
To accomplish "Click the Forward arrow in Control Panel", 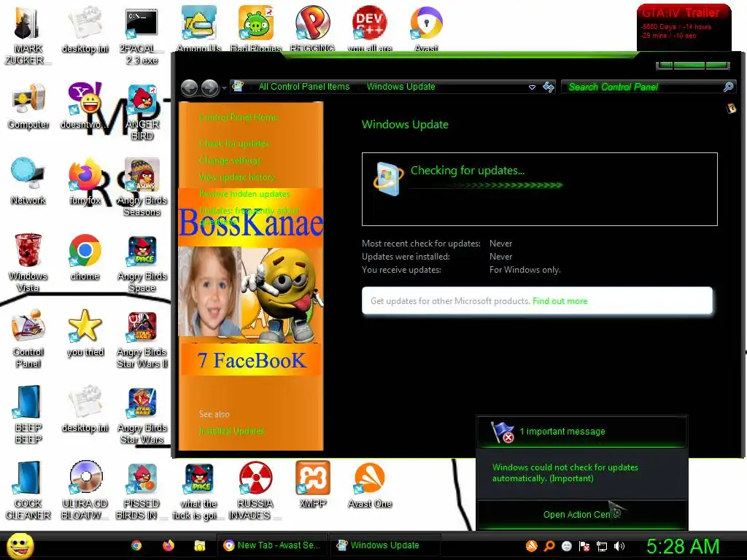I will (209, 87).
